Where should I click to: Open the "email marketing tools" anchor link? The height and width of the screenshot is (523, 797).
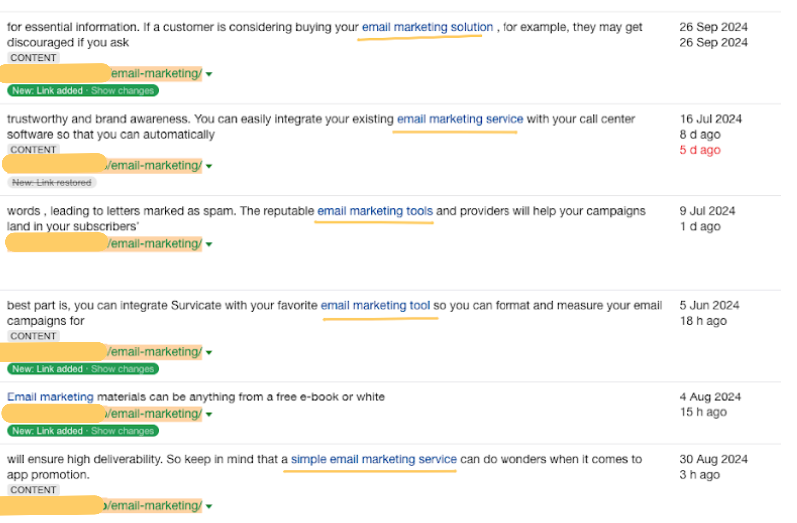[x=375, y=211]
